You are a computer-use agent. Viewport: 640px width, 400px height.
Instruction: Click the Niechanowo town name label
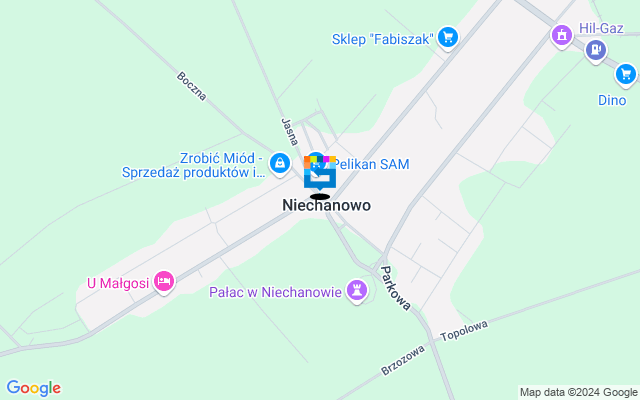(x=327, y=205)
